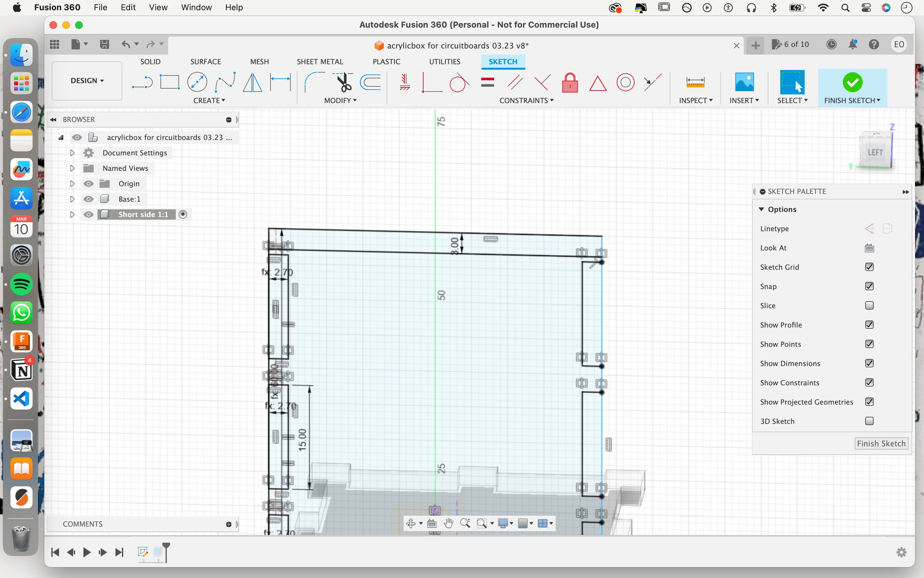The width and height of the screenshot is (924, 578).
Task: Select the 2-Point Rectangle tool
Action: pos(169,82)
